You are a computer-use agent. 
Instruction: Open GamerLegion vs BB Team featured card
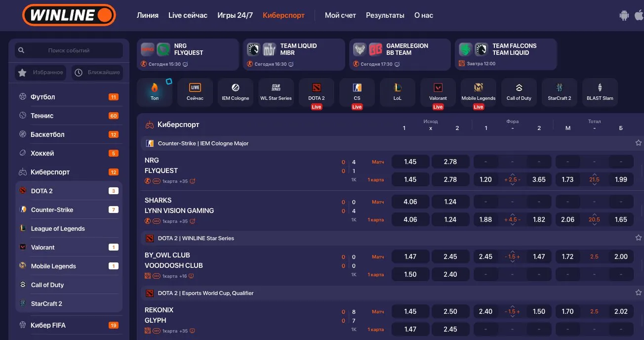pos(400,54)
